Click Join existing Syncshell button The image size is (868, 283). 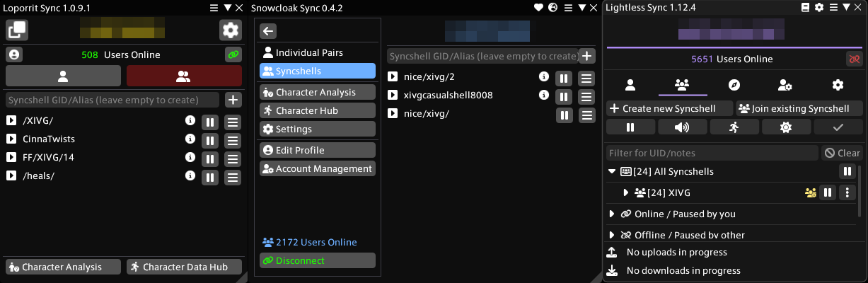coord(799,108)
